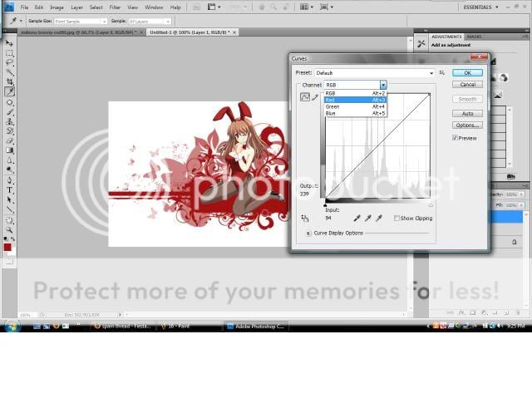Click the Adobe Photoshop taskbar button
The image size is (532, 403).
256,326
